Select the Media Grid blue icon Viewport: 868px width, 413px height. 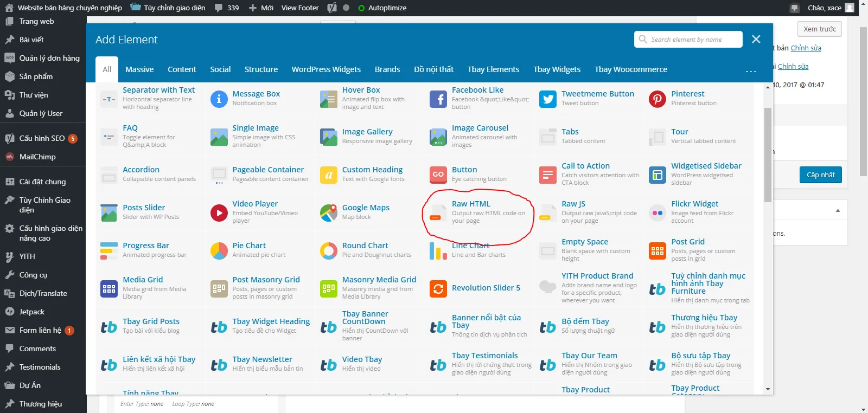pyautogui.click(x=109, y=289)
